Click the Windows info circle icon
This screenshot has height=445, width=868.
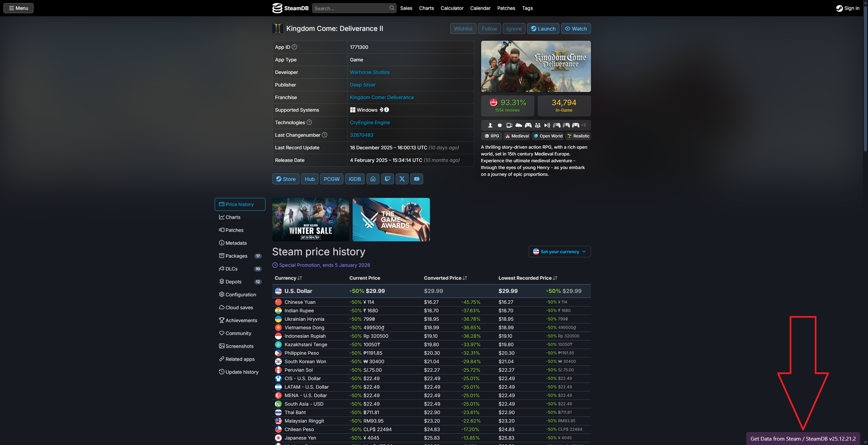(x=387, y=110)
